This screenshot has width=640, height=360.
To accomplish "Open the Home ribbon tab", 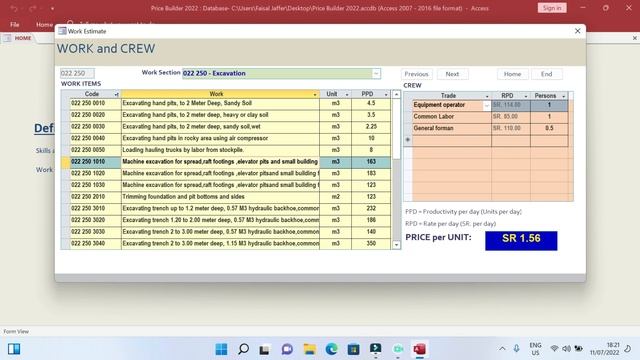I will coord(44,24).
